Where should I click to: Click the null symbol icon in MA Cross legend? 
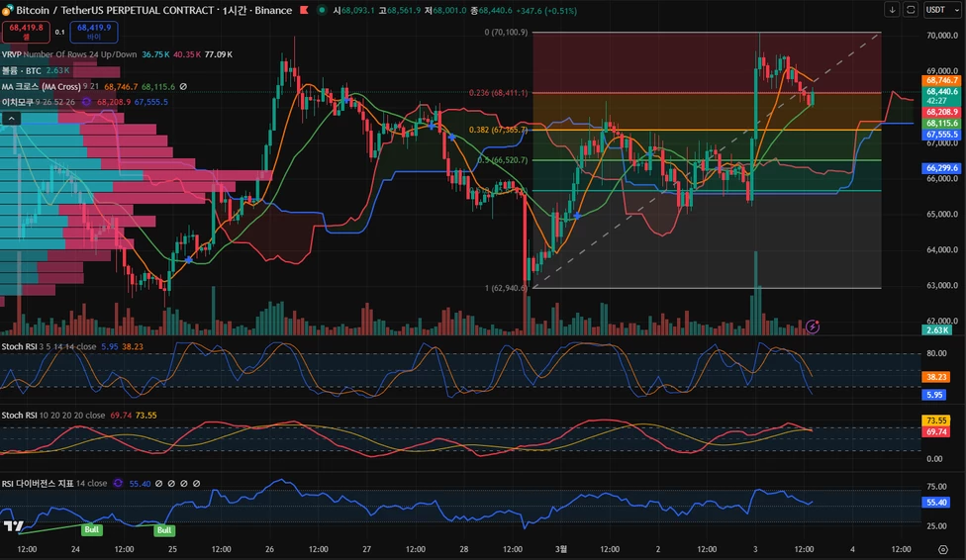(183, 87)
